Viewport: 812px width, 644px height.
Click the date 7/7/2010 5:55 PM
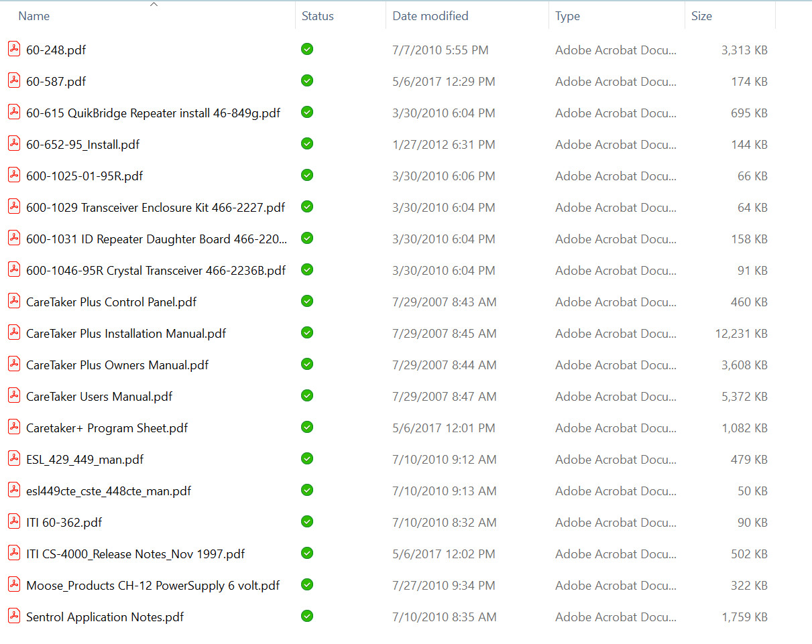tap(441, 50)
